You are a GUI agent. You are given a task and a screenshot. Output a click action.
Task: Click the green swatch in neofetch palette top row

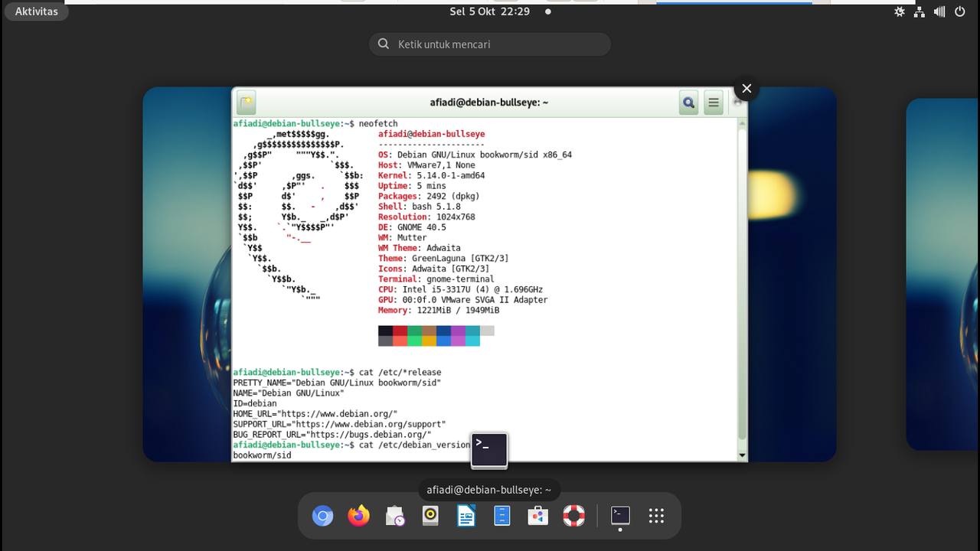(414, 331)
